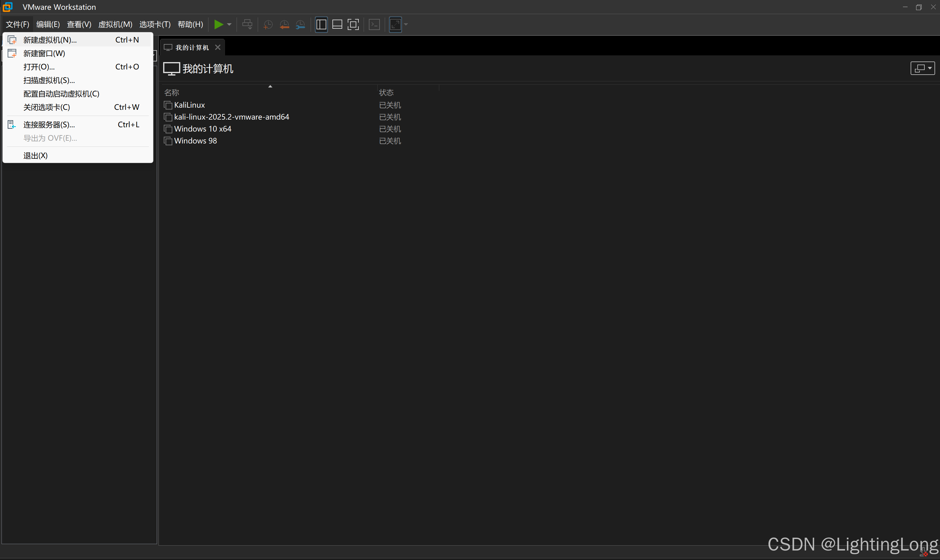This screenshot has width=940, height=560.
Task: Open the snapshot manager
Action: [x=301, y=24]
